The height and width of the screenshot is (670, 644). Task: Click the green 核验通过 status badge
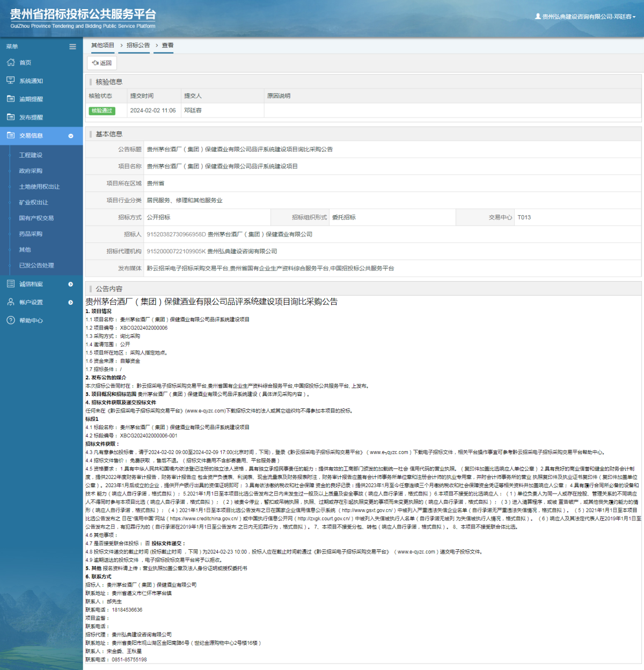tap(102, 111)
